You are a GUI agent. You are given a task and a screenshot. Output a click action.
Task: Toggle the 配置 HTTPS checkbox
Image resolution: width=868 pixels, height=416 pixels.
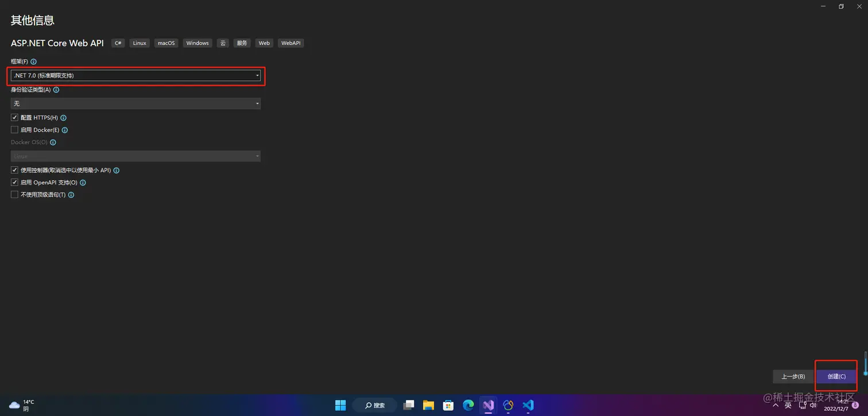tap(15, 117)
